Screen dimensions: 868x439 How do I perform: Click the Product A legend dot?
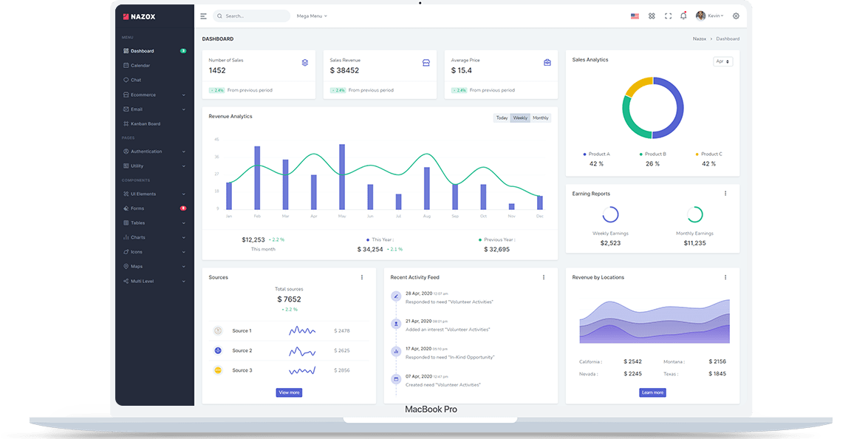tap(584, 154)
